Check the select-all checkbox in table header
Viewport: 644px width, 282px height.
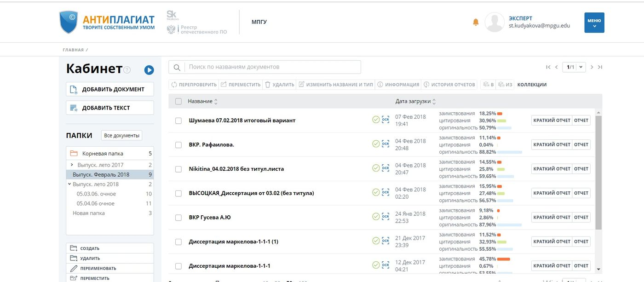(178, 101)
